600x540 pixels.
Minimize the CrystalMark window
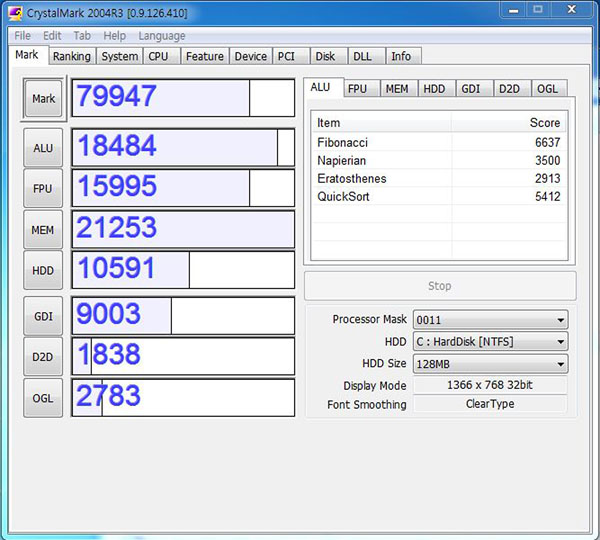pos(514,10)
